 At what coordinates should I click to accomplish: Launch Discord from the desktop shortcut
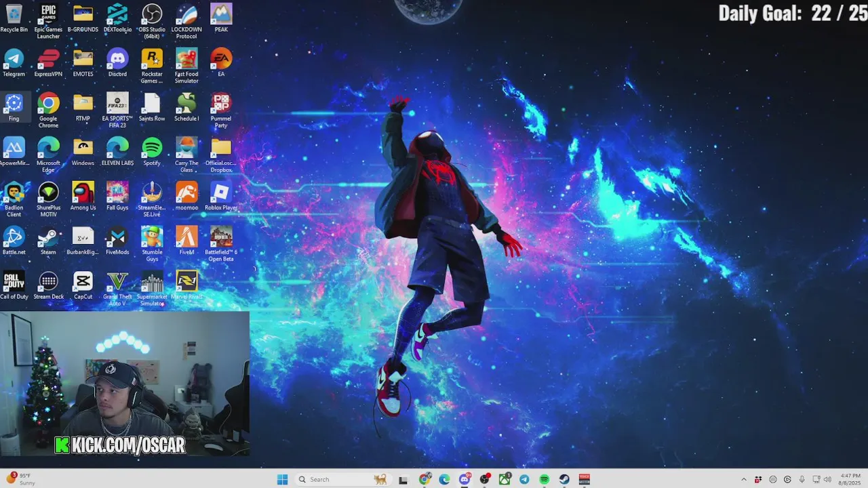tap(117, 63)
